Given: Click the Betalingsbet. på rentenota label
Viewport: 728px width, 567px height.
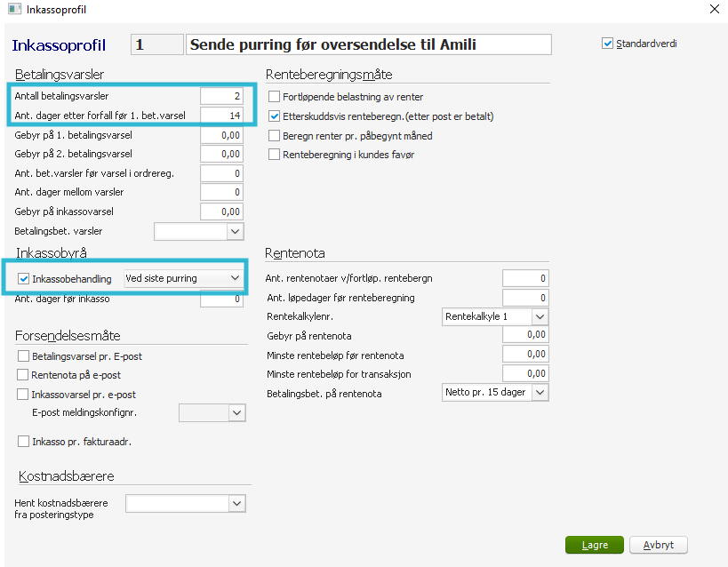Looking at the screenshot, I should click(x=324, y=394).
